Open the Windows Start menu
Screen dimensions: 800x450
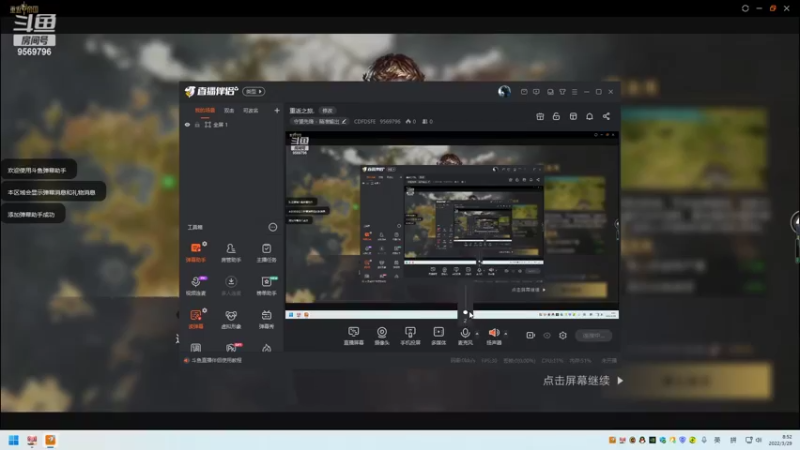coord(14,440)
